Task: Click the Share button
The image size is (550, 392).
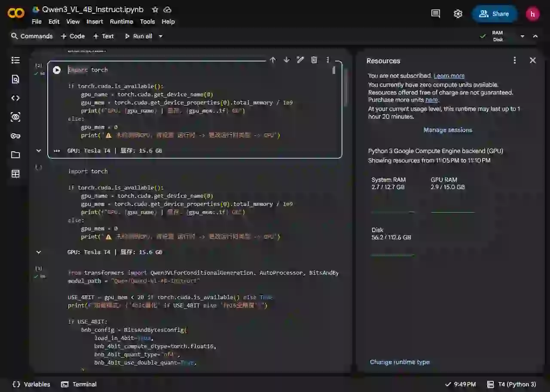Action: click(495, 14)
